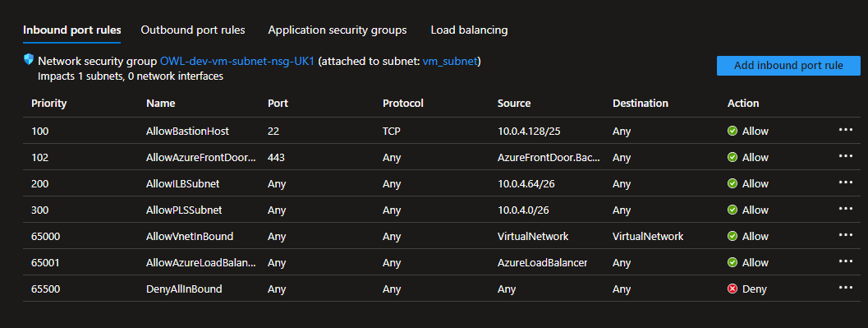The image size is (868, 328).
Task: Click port value 443
Action: pyautogui.click(x=276, y=157)
